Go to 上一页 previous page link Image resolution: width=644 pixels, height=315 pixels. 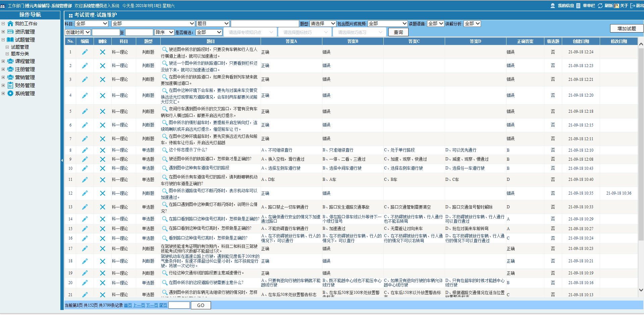pyautogui.click(x=139, y=305)
